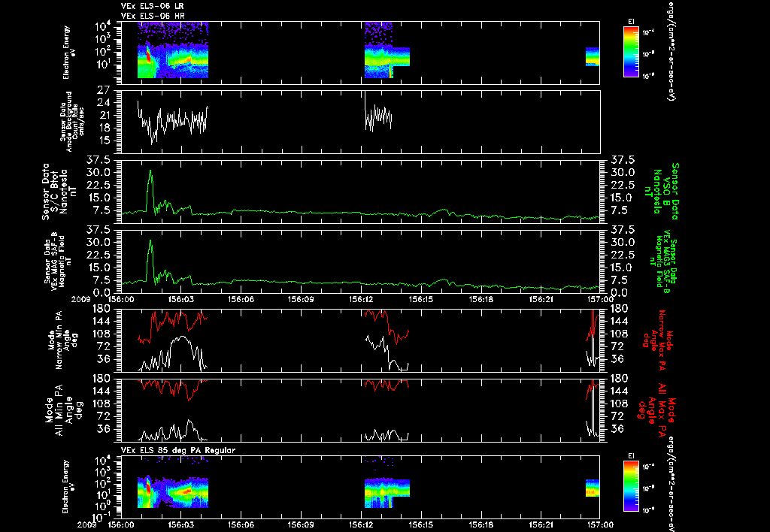
Task: Click "156:18" on the middle time axis
Action: pos(480,299)
